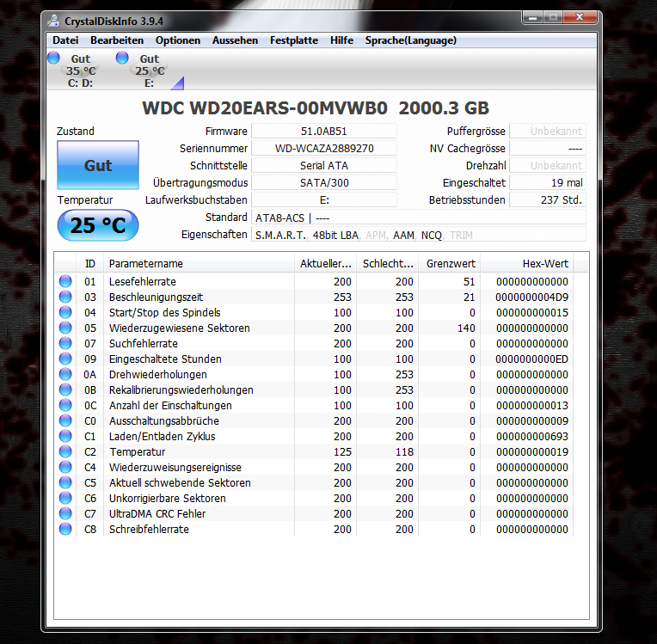Viewport: 657px width, 644px height.
Task: Close the CrystalDiskInfo window
Action: [x=580, y=17]
